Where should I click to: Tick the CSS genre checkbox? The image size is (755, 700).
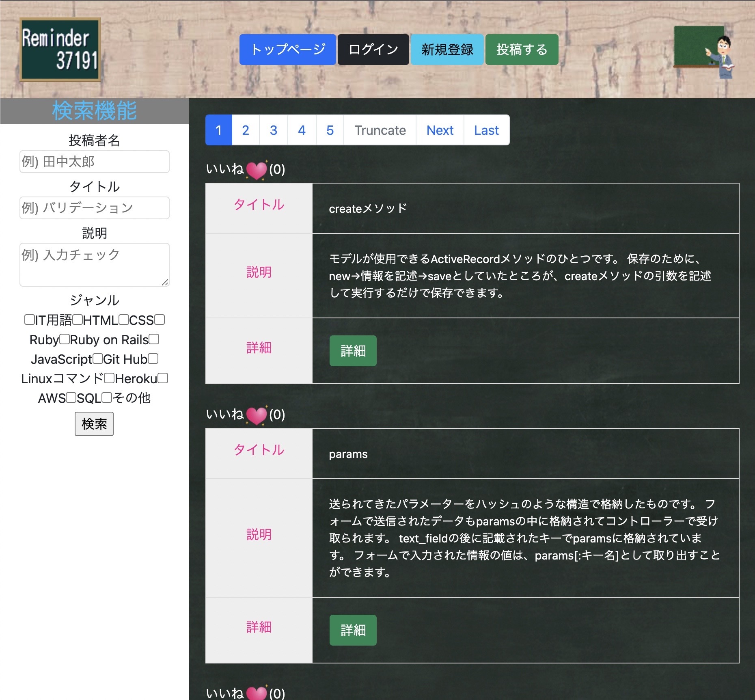(124, 320)
